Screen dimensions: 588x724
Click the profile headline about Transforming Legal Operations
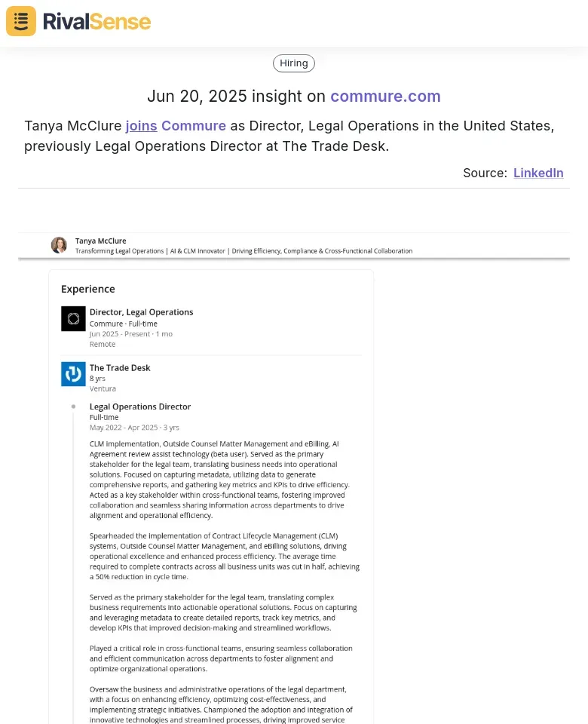(243, 251)
